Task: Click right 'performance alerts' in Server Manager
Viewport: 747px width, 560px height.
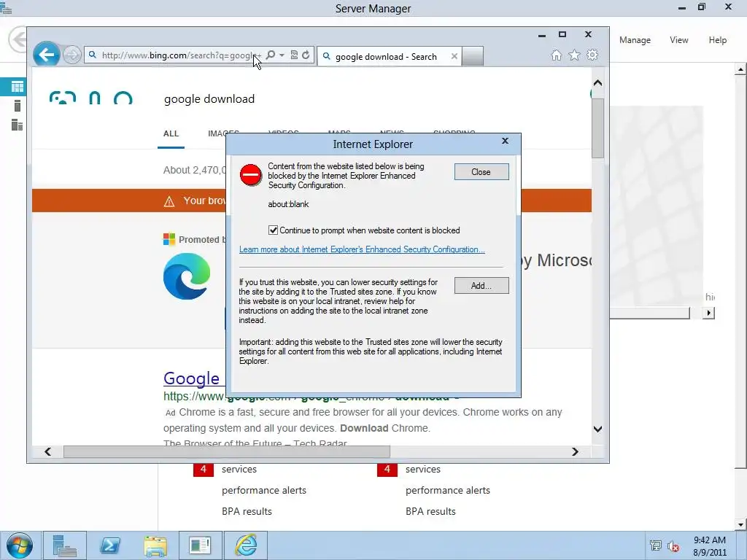Action: 448,491
